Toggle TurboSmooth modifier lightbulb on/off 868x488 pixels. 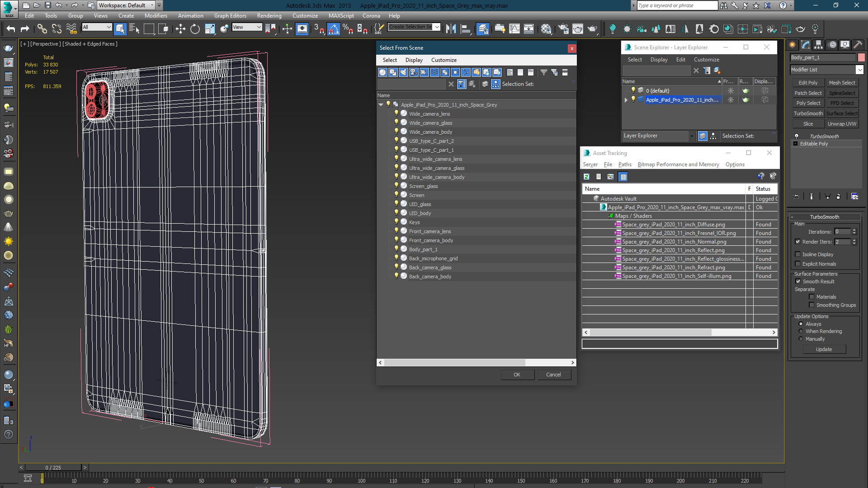797,136
